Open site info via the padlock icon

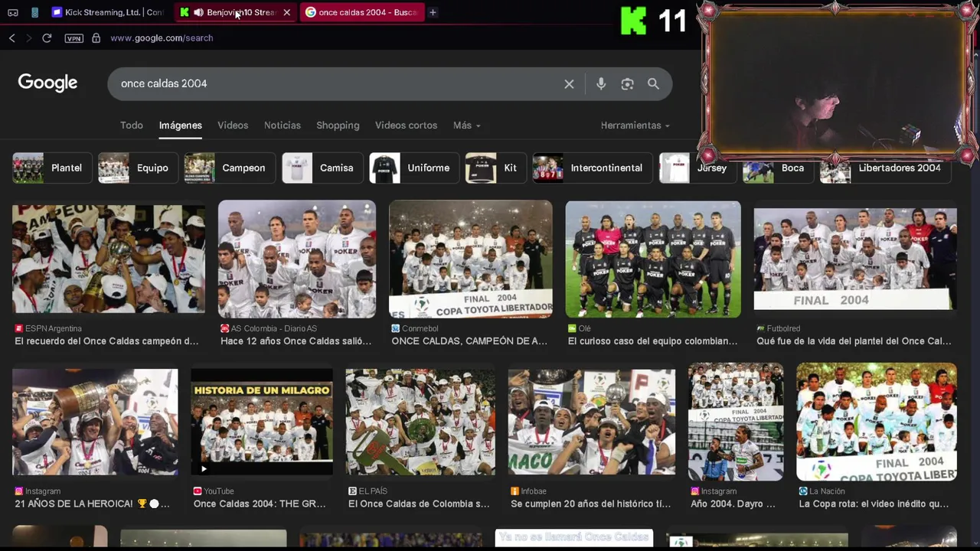tap(96, 37)
